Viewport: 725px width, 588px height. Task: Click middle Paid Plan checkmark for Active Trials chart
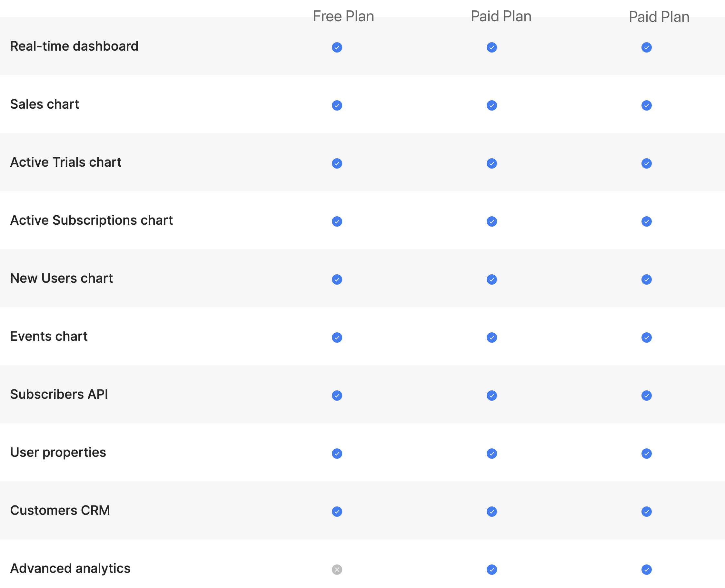(x=492, y=163)
